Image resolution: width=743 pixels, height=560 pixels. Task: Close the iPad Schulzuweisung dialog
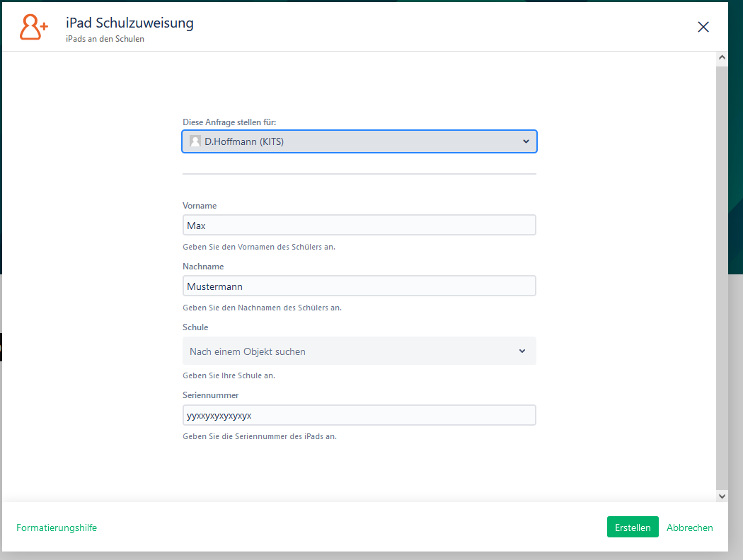(703, 27)
